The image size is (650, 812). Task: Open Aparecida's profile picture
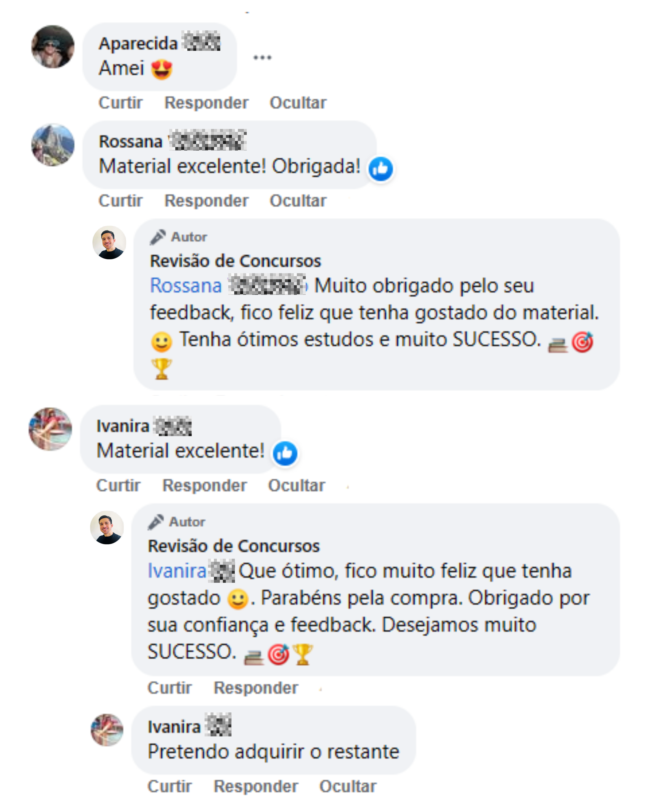[53, 47]
